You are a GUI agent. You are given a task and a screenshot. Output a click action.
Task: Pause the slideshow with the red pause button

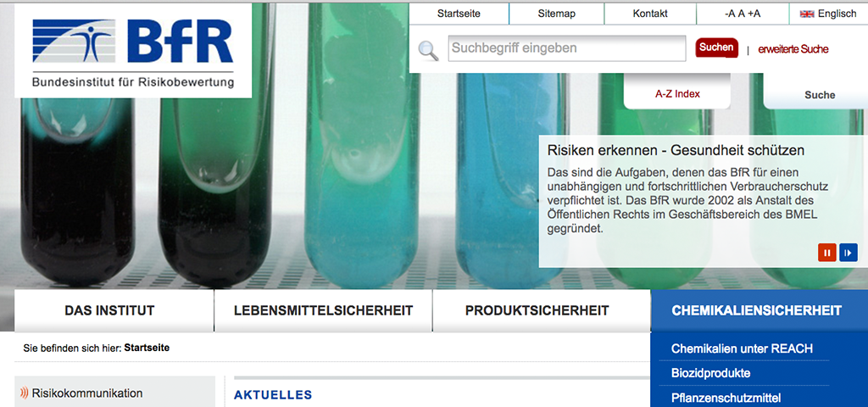tap(827, 253)
